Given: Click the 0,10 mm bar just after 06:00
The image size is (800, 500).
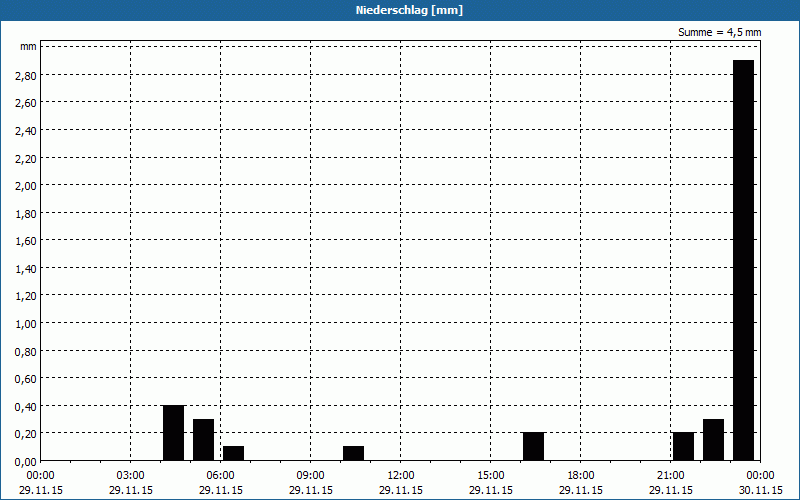Looking at the screenshot, I should (234, 454).
